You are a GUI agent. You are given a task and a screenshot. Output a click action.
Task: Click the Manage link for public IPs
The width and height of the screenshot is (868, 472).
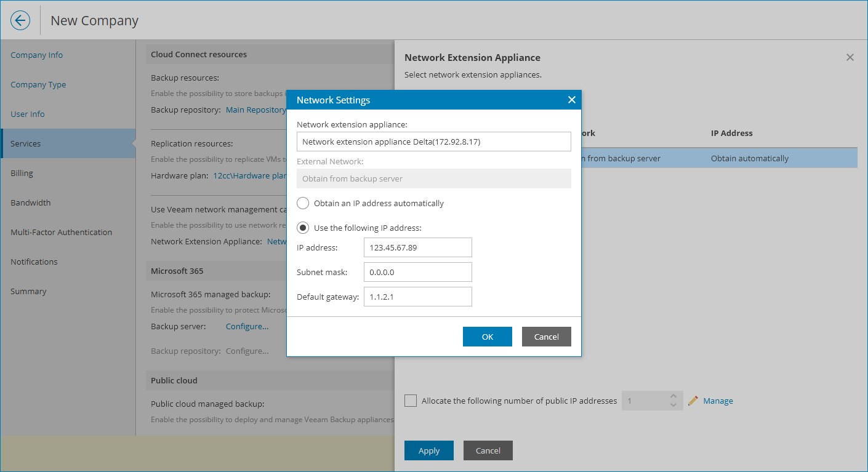[x=719, y=401]
